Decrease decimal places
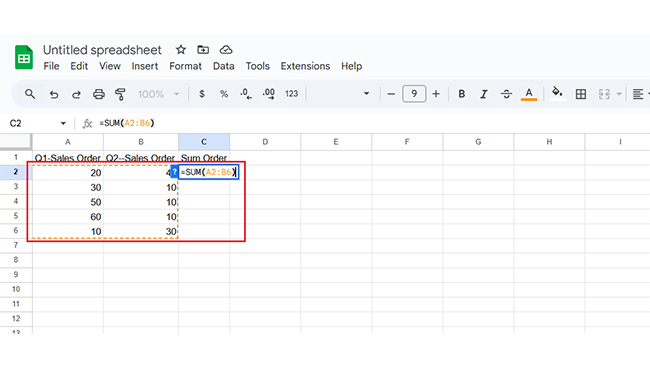 coord(246,94)
